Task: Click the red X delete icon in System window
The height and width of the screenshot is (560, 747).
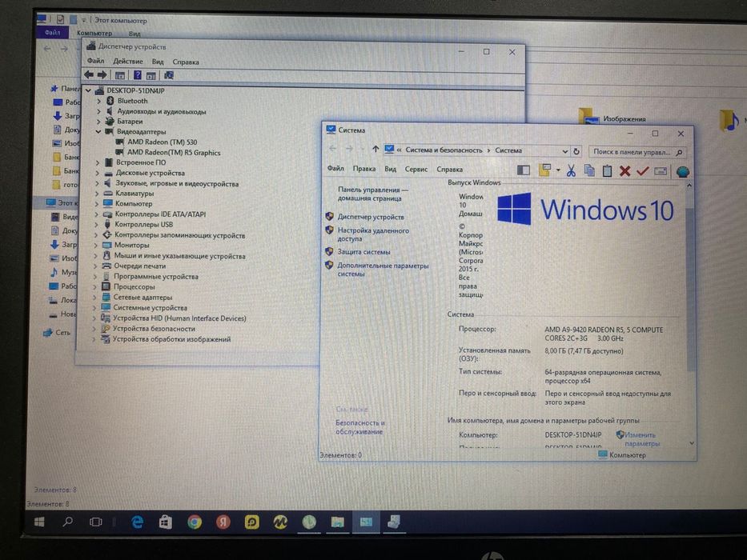Action: point(625,171)
